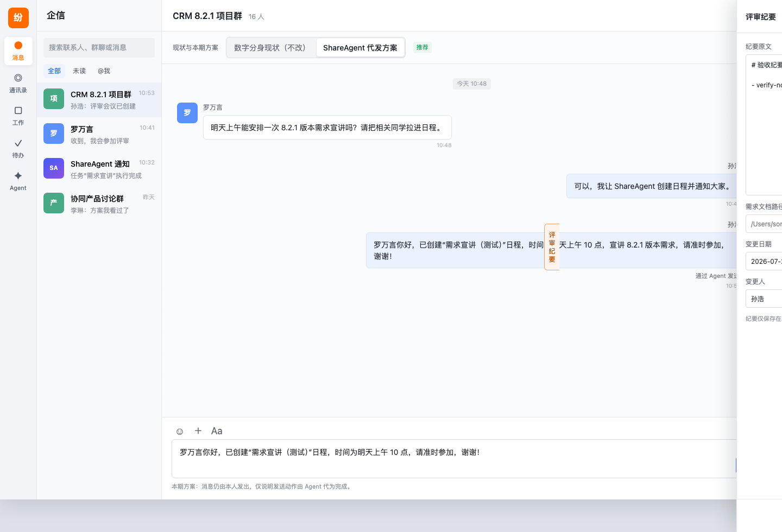Click the emoji smiley icon
This screenshot has height=532, width=782.
pyautogui.click(x=180, y=431)
